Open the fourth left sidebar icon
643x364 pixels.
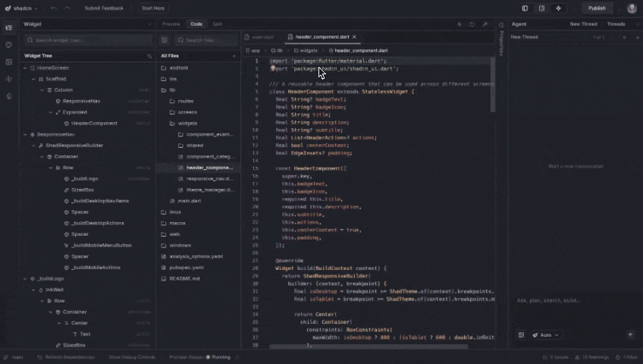pyautogui.click(x=8, y=79)
